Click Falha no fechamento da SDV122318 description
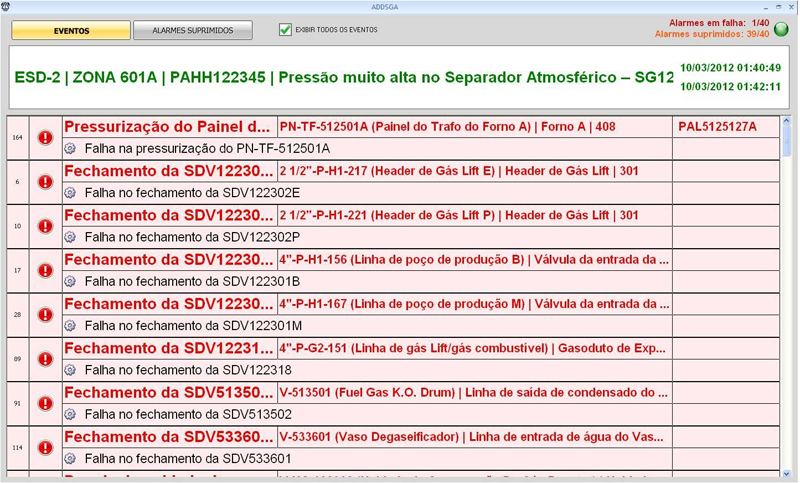 click(x=188, y=371)
